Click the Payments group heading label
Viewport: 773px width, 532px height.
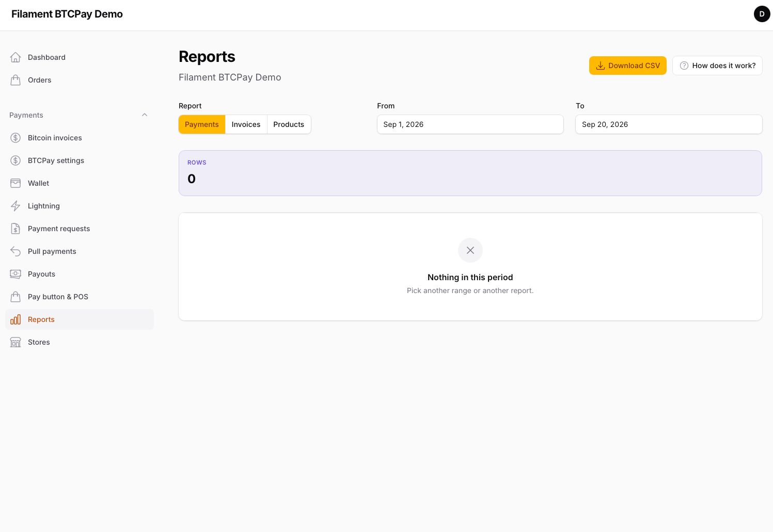click(x=26, y=115)
